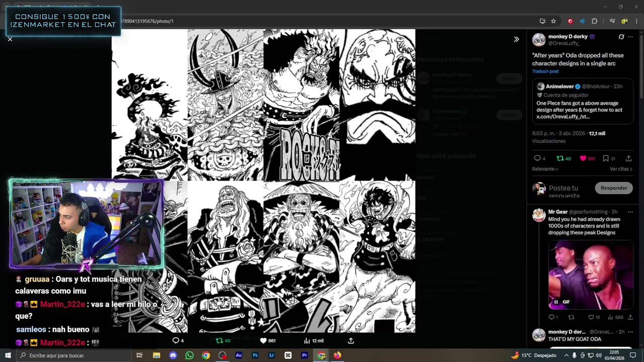Screen dimensions: 644x362
Task: Click the 12,1 mil Visualizaciones count
Action: tap(597, 134)
